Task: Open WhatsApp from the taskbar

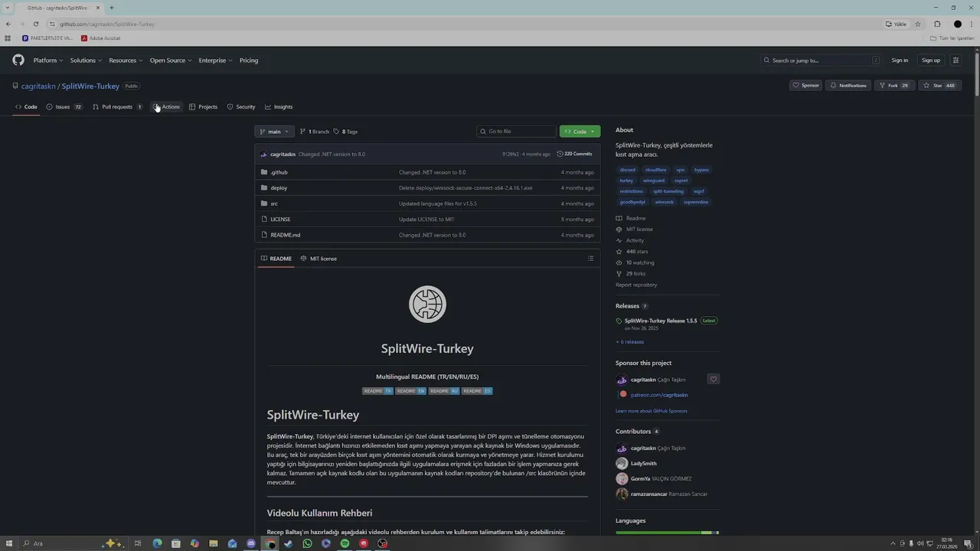Action: (x=307, y=543)
